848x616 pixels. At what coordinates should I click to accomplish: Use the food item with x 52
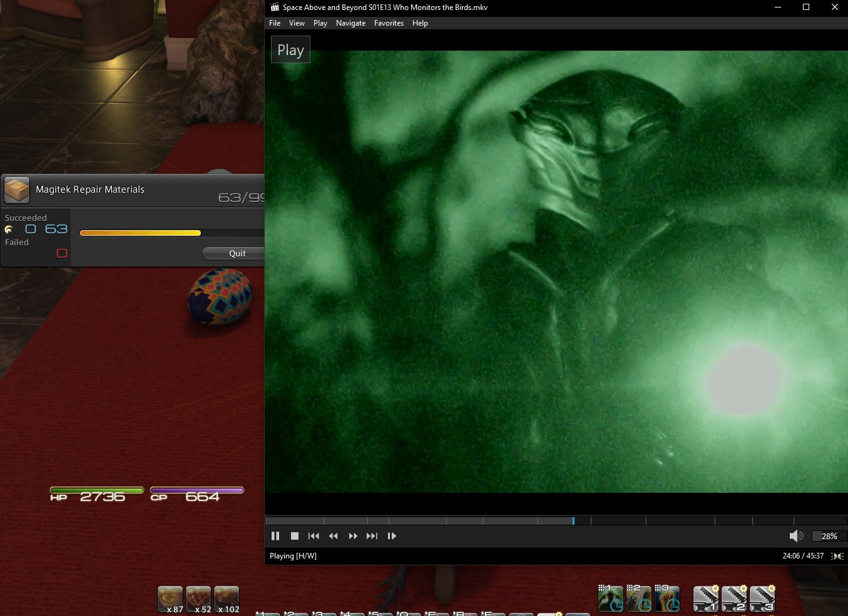pos(198,599)
